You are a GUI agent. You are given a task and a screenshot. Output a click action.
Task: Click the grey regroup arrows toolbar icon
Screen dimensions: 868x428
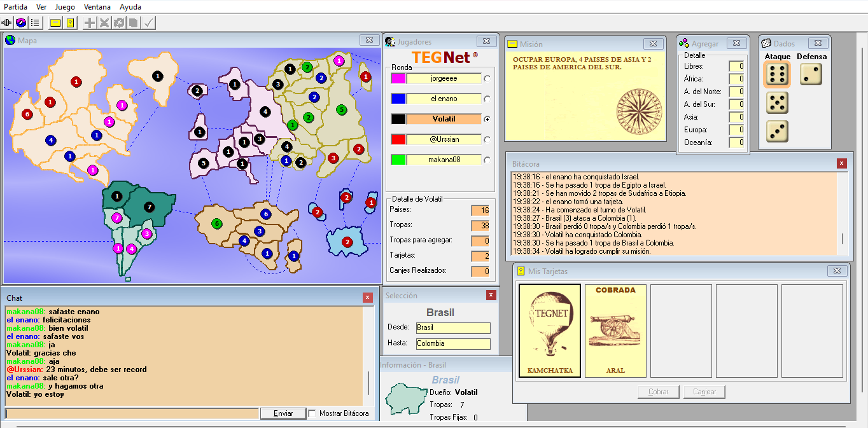point(119,23)
